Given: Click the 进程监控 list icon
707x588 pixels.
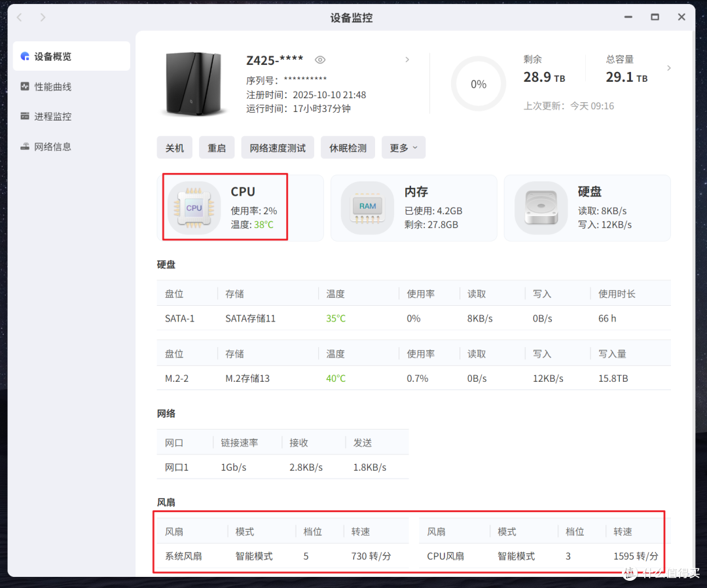Looking at the screenshot, I should 25,117.
